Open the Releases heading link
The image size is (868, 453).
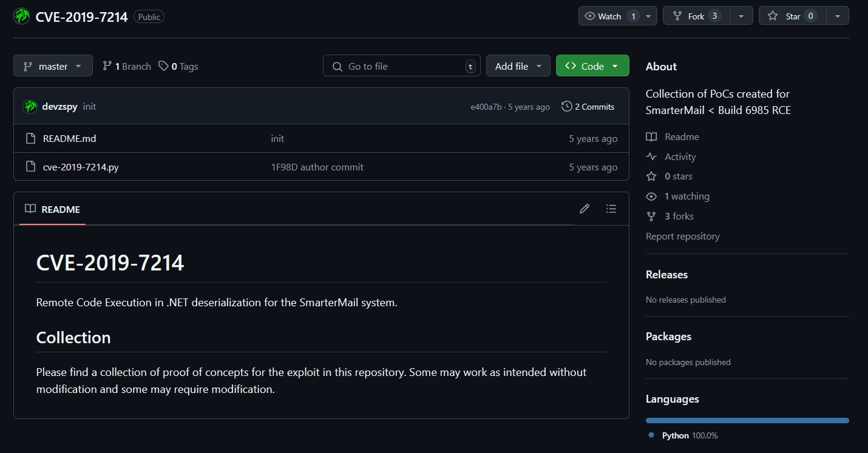coord(666,274)
